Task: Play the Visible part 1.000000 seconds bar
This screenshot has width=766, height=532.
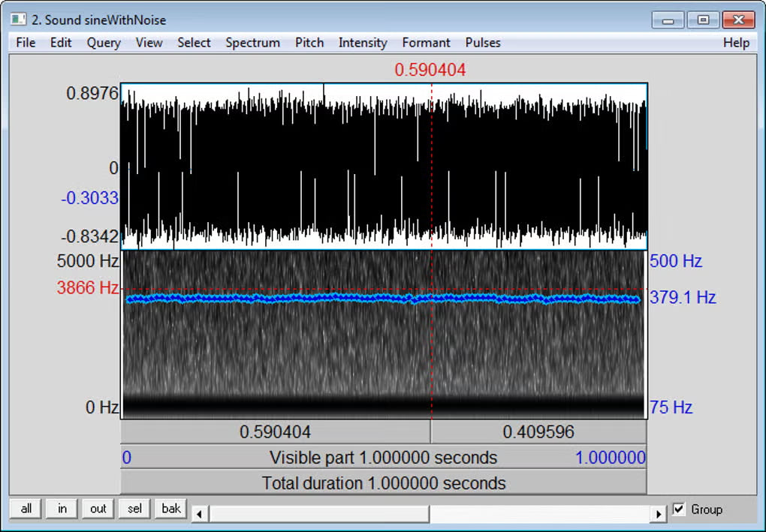Action: pyautogui.click(x=384, y=458)
